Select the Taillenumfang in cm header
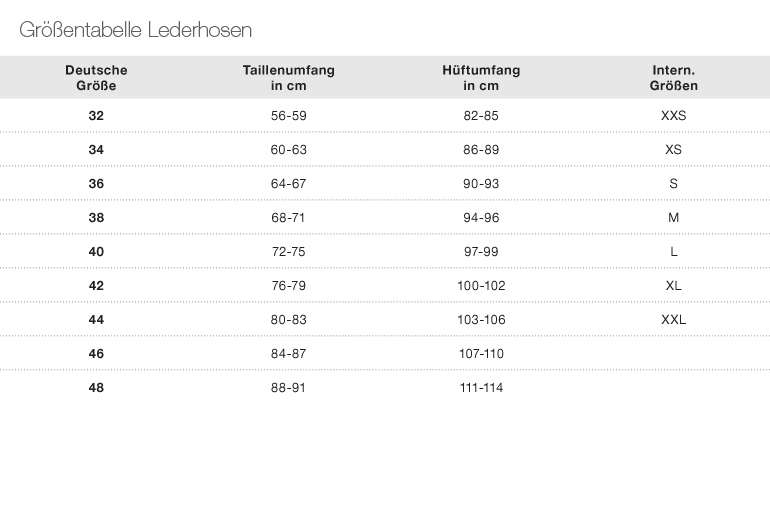The height and width of the screenshot is (514, 770). point(288,78)
